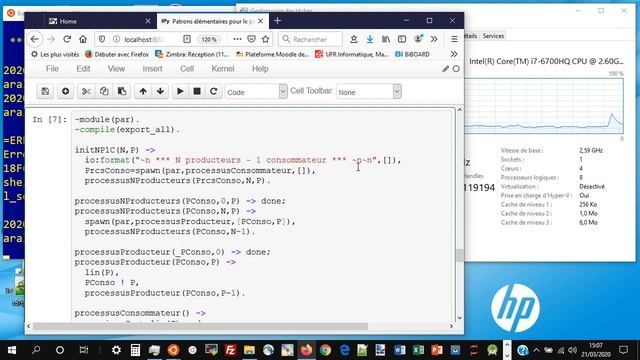640x360 pixels.
Task: Paste cell below in Jupyter toolbar
Action: point(122,91)
